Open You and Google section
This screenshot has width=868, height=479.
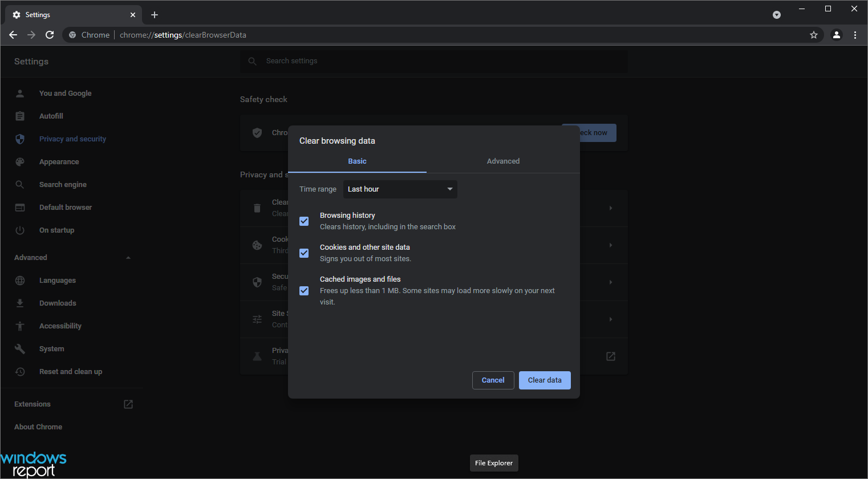pyautogui.click(x=65, y=94)
